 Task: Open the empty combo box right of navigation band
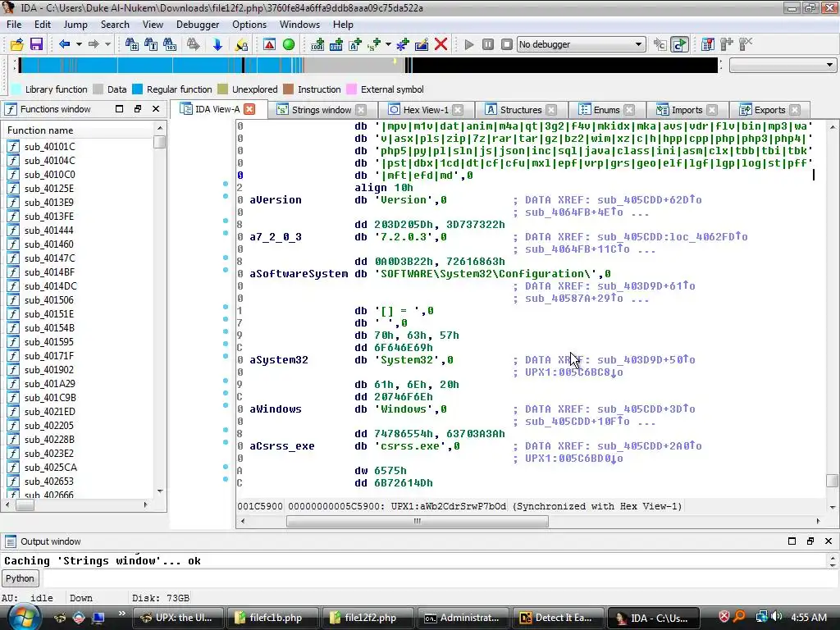click(783, 66)
